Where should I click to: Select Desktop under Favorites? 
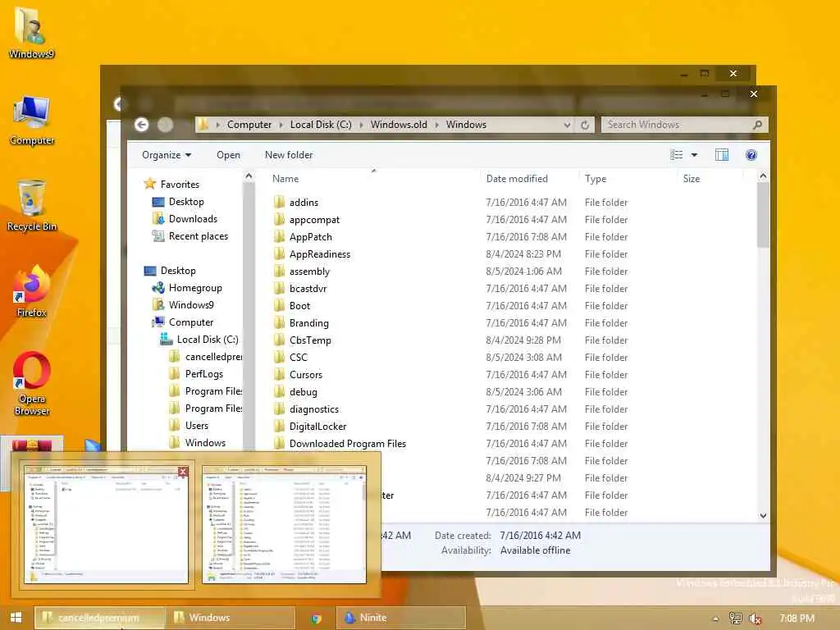coord(186,202)
